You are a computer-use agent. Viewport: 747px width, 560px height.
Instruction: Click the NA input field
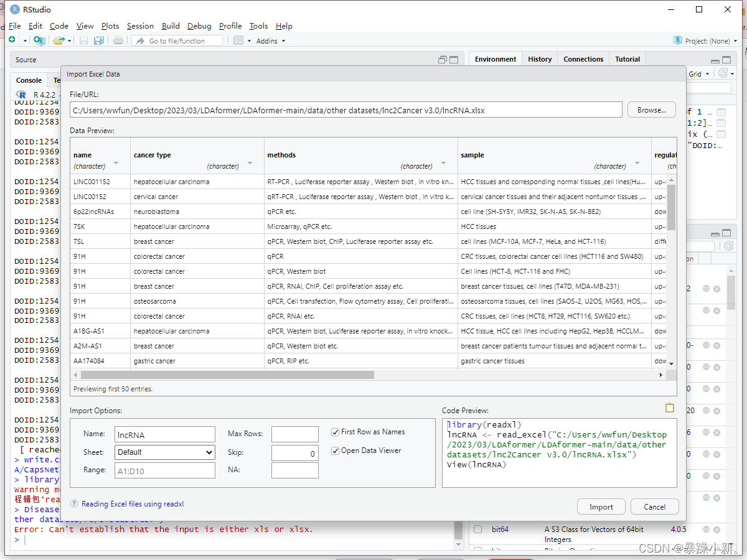(x=295, y=470)
